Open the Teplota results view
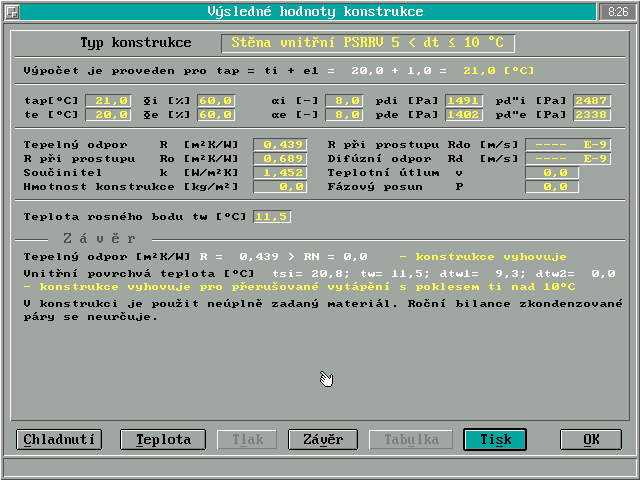Screen dimensions: 640x480 [156, 440]
